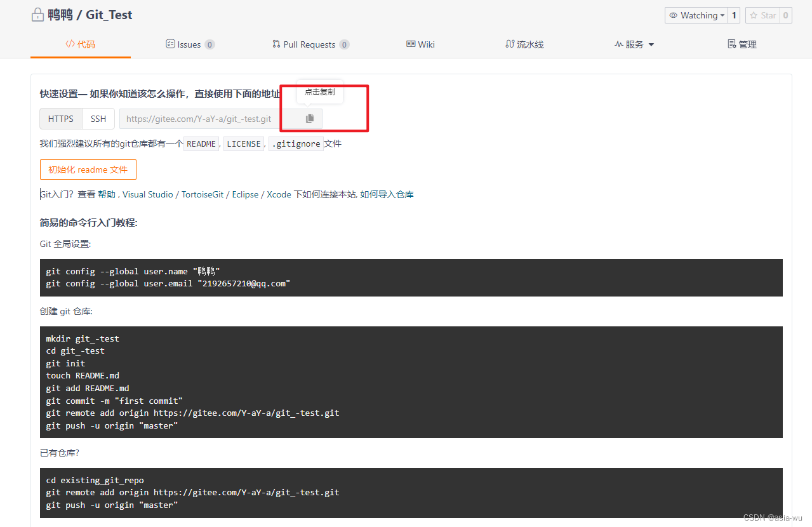Viewport: 812px width, 527px height.
Task: Click the Pull Requests count badge
Action: pyautogui.click(x=344, y=44)
